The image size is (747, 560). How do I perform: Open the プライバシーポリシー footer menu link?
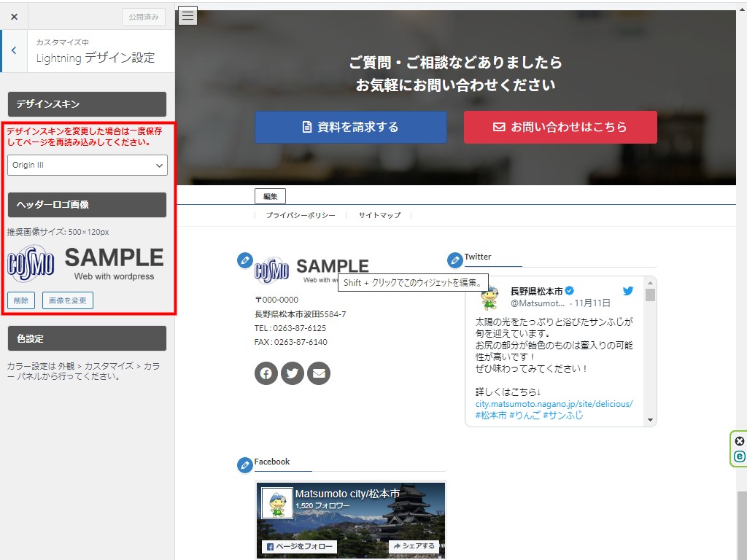click(x=301, y=216)
